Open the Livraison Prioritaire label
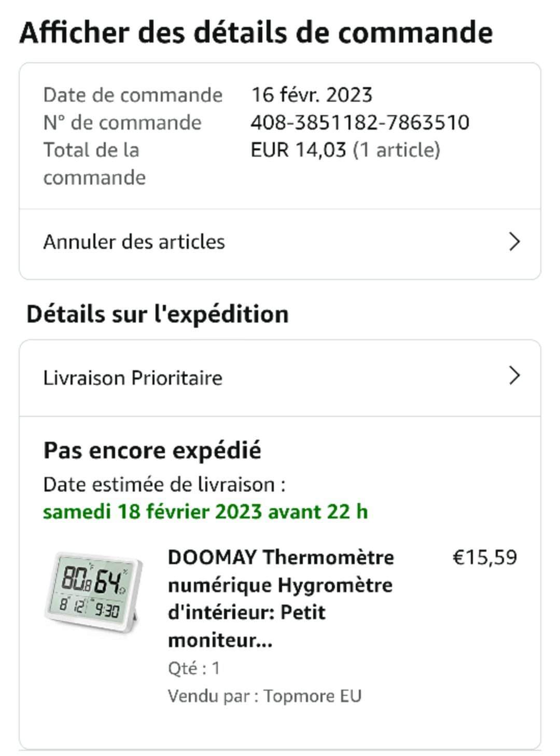Screen dimensions: 560x756 132,378
